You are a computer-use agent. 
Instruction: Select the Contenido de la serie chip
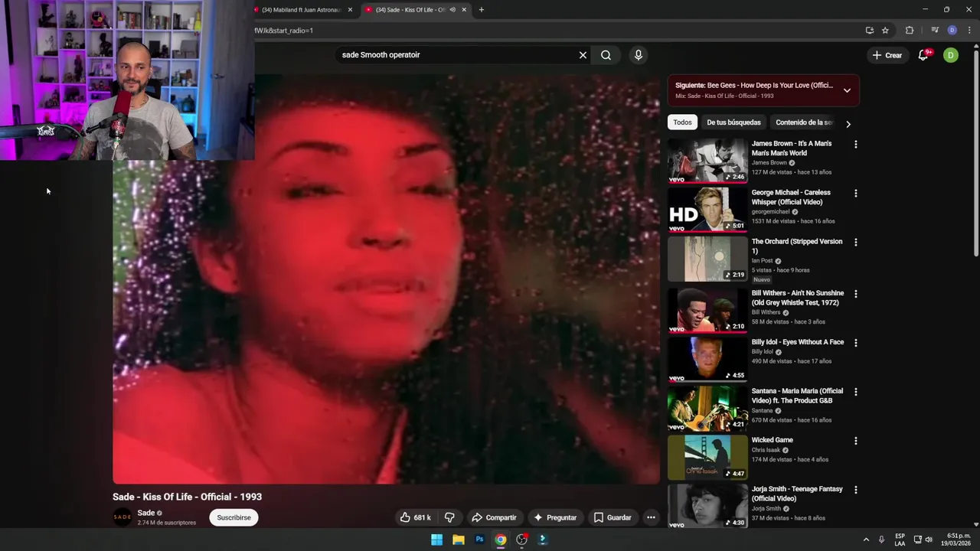point(804,122)
